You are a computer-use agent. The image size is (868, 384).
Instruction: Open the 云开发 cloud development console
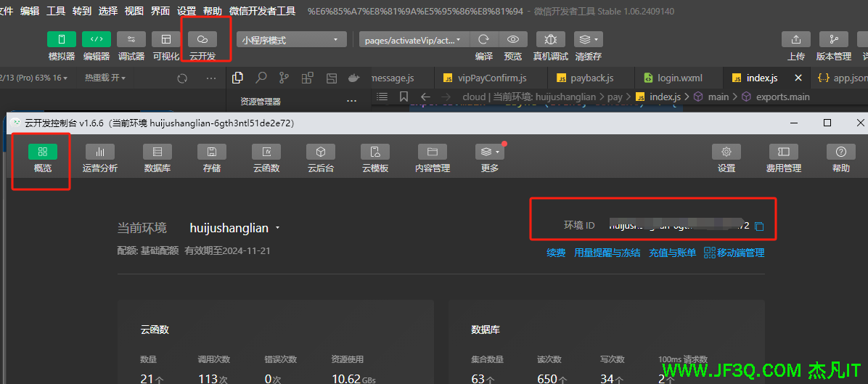pyautogui.click(x=202, y=39)
